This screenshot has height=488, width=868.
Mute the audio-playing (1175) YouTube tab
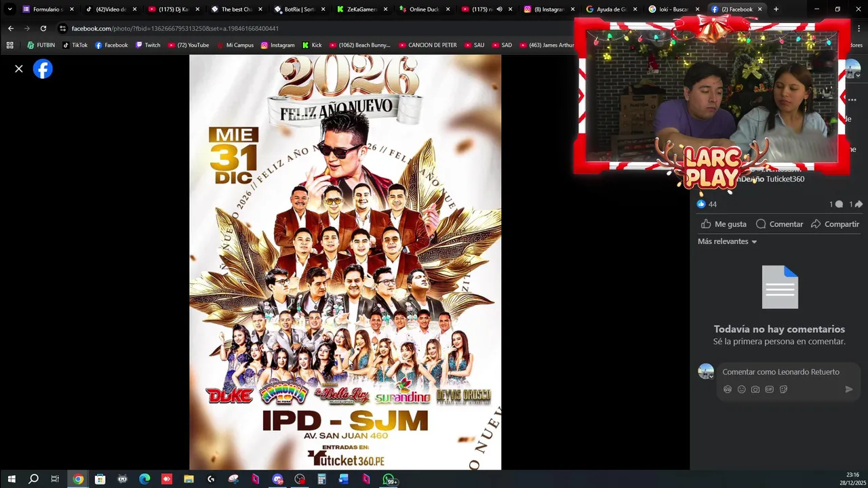499,9
